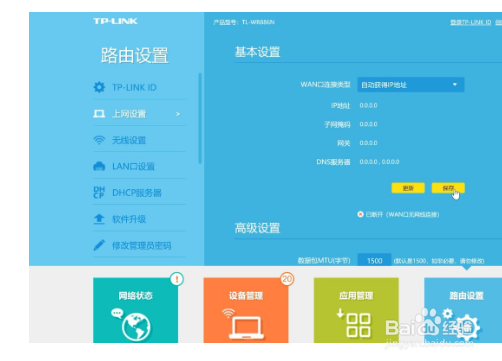The image size is (502, 361).
Task: Click the dropdown arrow of WAN connection type
Action: 455,85
